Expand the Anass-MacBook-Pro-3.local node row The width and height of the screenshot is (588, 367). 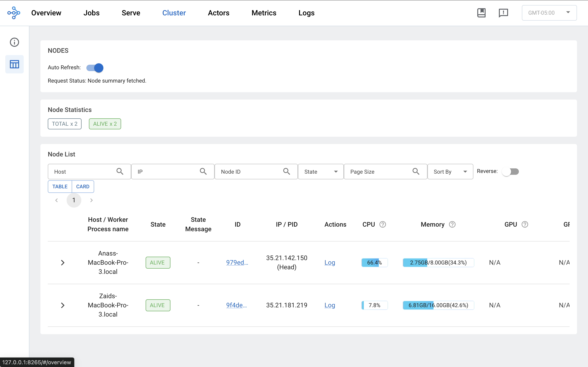pyautogui.click(x=62, y=263)
